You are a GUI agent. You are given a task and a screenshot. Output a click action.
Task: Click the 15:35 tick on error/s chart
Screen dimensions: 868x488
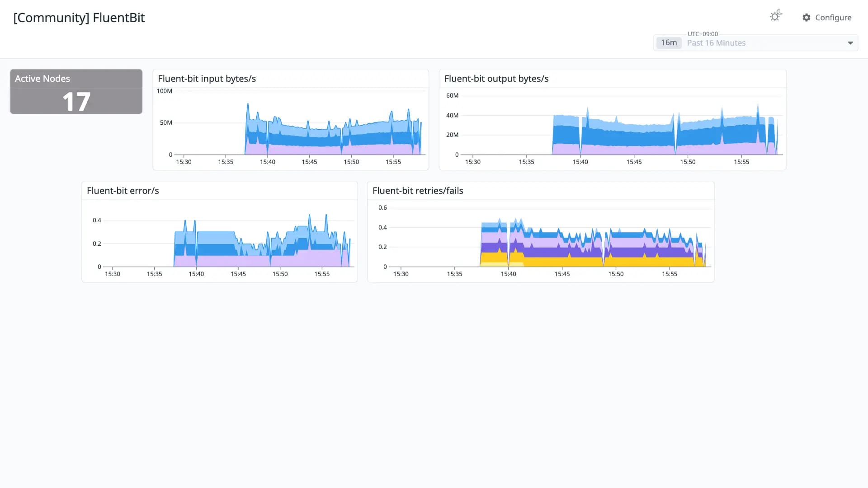click(x=155, y=274)
